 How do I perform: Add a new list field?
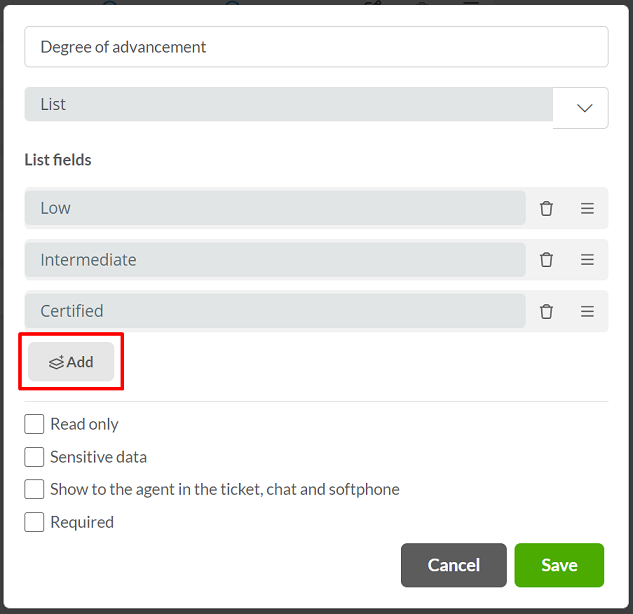71,362
